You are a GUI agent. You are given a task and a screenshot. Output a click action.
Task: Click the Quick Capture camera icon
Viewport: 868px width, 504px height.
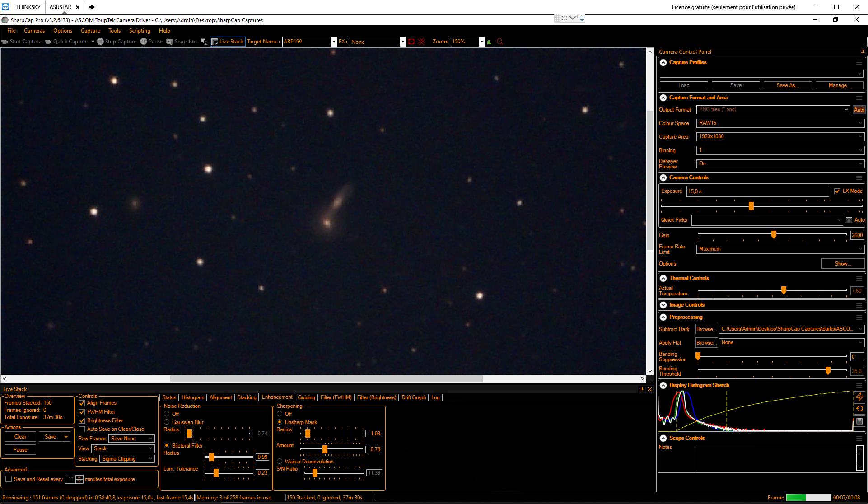(48, 42)
